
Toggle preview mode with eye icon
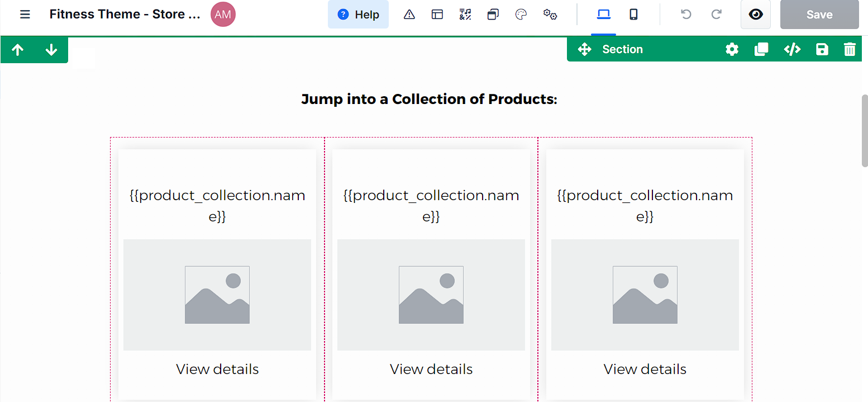pyautogui.click(x=756, y=15)
